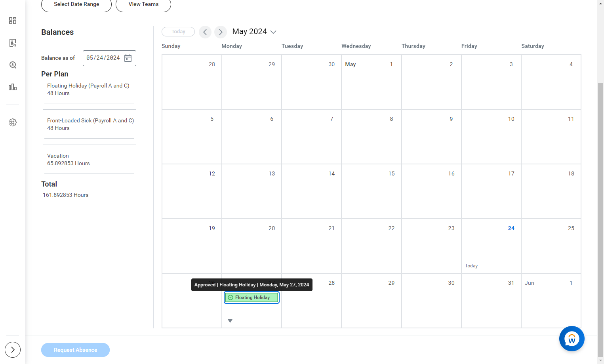Open the calendar picker icon in the date field
Image resolution: width=604 pixels, height=364 pixels.
pyautogui.click(x=128, y=58)
